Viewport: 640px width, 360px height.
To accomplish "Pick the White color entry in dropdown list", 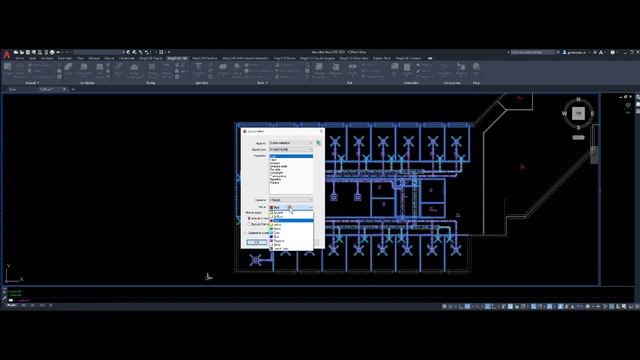I will pyautogui.click(x=291, y=245).
